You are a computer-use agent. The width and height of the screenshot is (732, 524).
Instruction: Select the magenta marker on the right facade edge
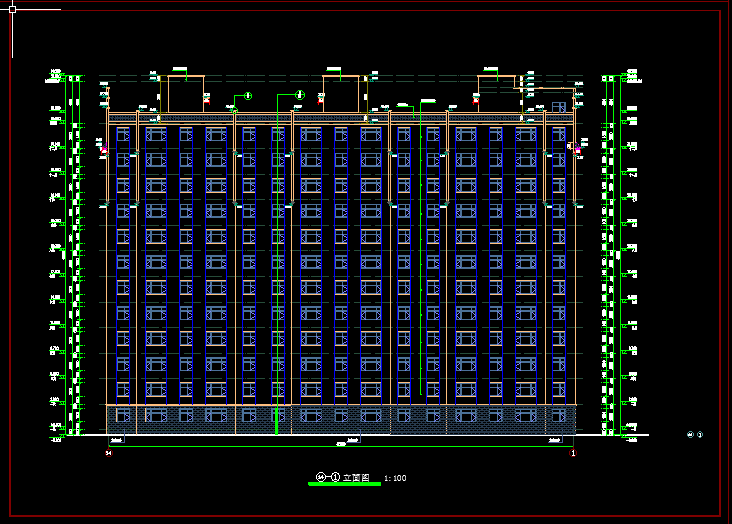pos(577,149)
